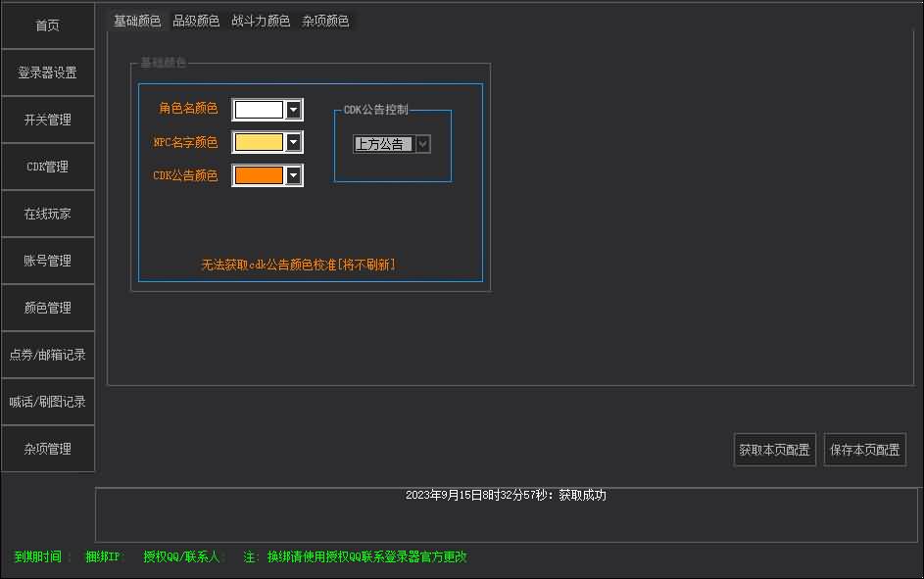
Task: View 在线玩家 from the sidebar
Action: (x=46, y=214)
